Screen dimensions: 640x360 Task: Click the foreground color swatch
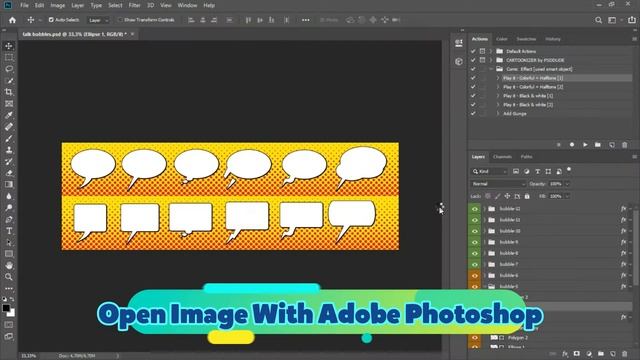6,308
